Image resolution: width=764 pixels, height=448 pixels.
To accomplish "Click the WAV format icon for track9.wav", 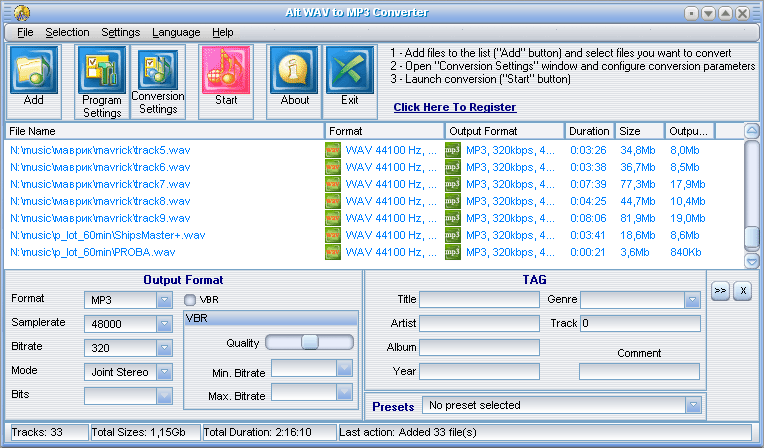I will [333, 218].
